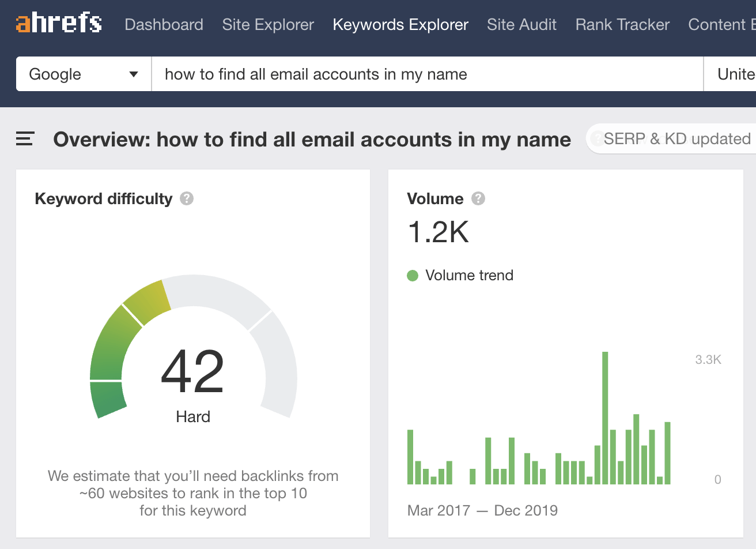Open the hamburger sidebar menu icon

(x=25, y=139)
